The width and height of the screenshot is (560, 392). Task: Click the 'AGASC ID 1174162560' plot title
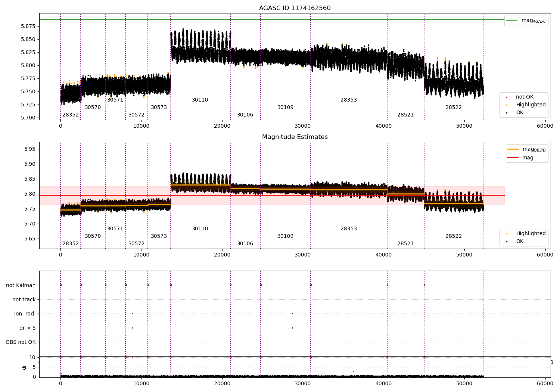pyautogui.click(x=295, y=8)
